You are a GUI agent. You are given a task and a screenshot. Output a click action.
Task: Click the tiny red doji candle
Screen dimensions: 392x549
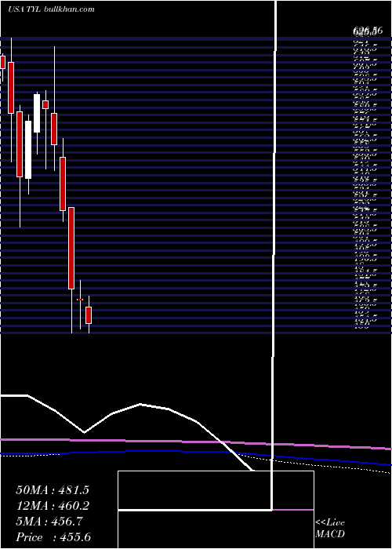[x=80, y=300]
